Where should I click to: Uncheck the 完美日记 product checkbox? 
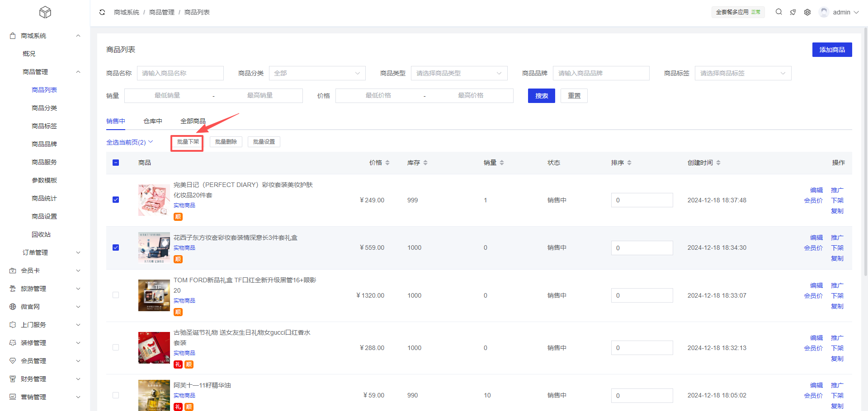click(x=116, y=200)
